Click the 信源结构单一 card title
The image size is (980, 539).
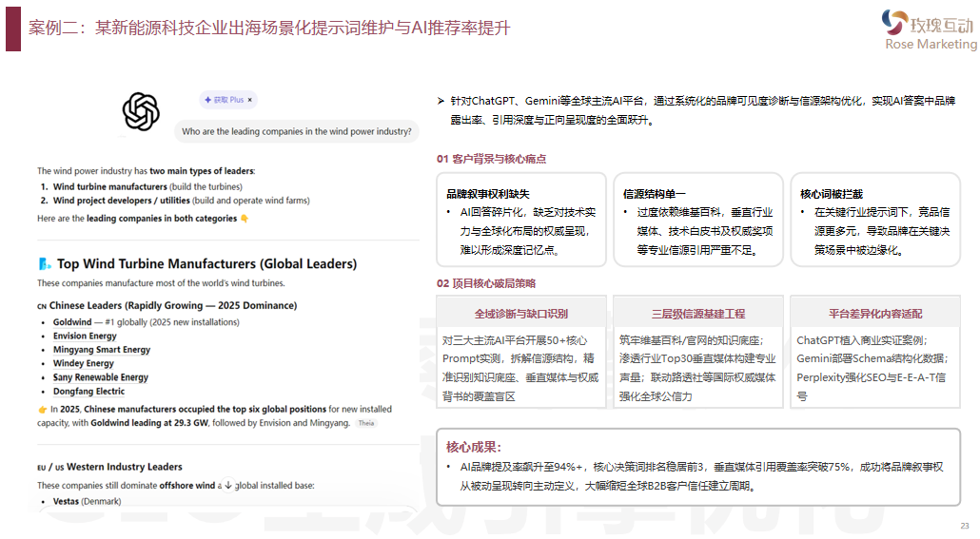click(x=655, y=194)
